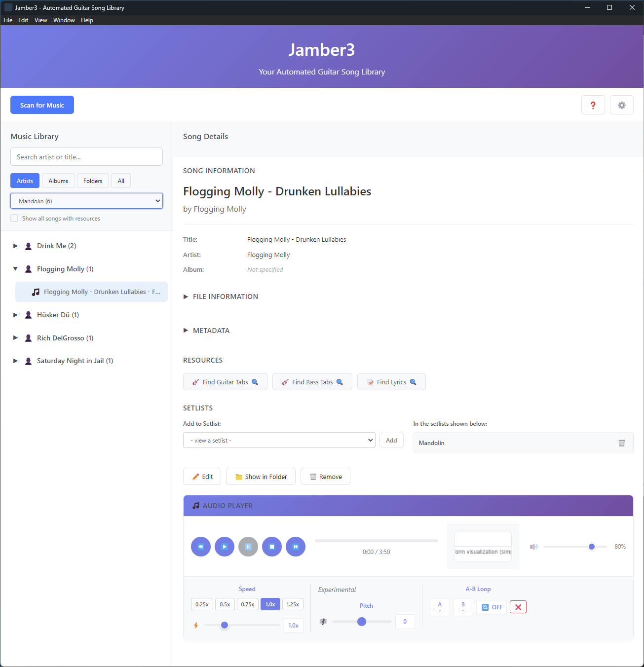
Task: Pause the audio with the pause button
Action: [248, 547]
